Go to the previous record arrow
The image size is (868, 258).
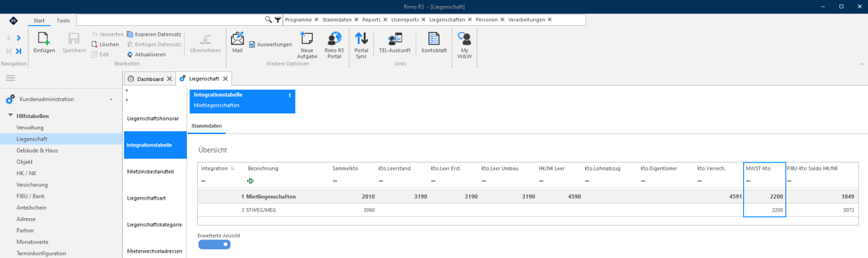[x=9, y=38]
